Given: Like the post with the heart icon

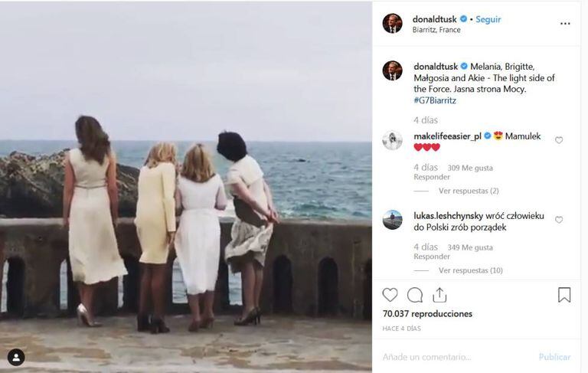Looking at the screenshot, I should click(390, 295).
